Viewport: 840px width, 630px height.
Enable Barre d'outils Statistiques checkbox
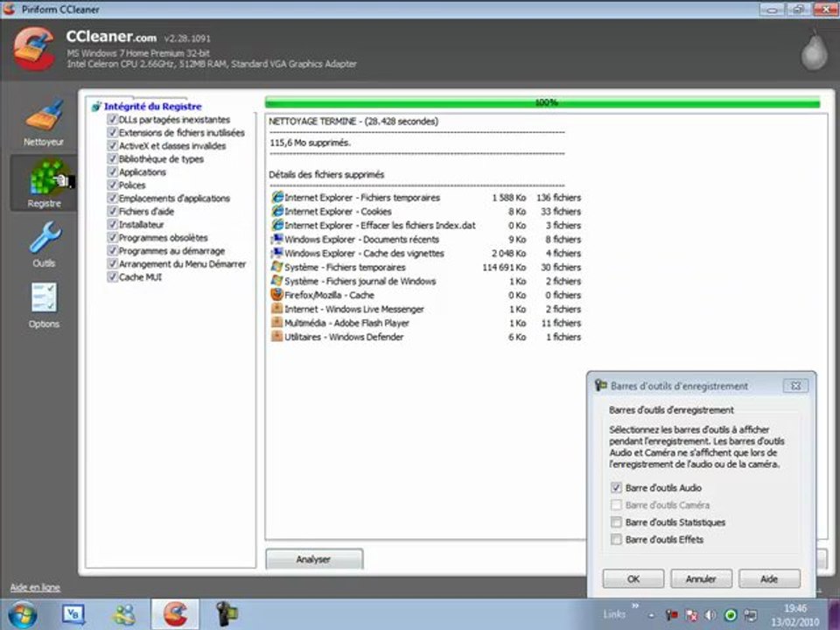[x=616, y=521]
